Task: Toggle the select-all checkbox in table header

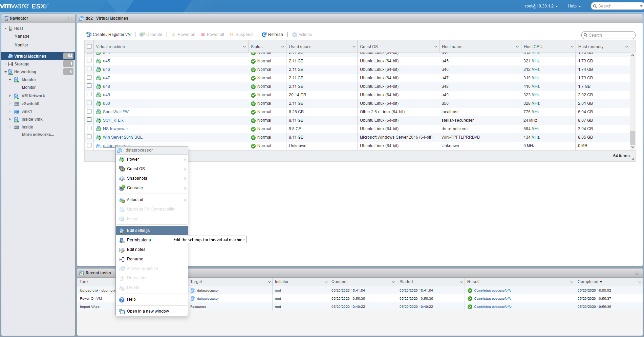Action: pos(89,46)
